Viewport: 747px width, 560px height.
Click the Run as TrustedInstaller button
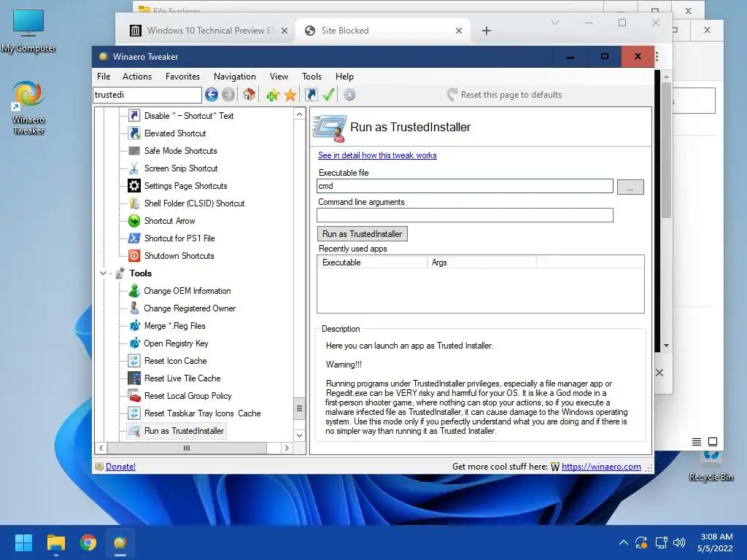coord(362,234)
